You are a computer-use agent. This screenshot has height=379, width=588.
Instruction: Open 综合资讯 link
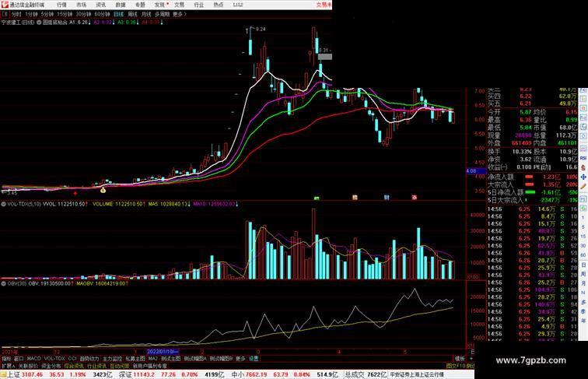[x=74, y=366]
